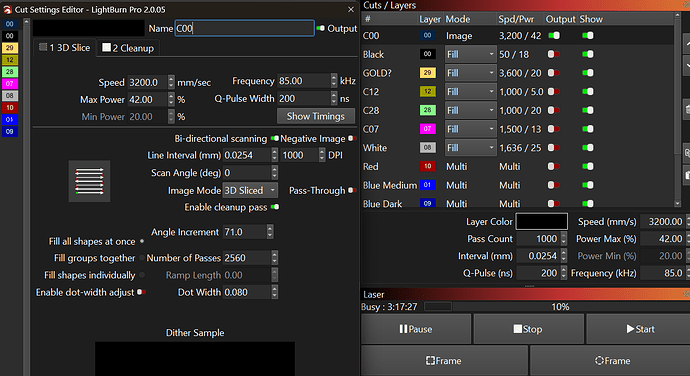Click Stop button in Laser panel
Image resolution: width=690 pixels, height=376 pixels.
[529, 329]
